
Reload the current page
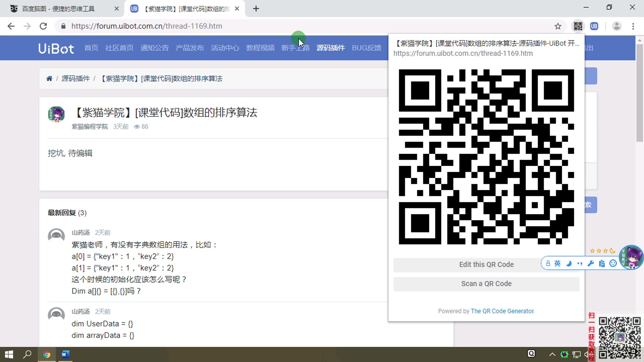pyautogui.click(x=43, y=26)
